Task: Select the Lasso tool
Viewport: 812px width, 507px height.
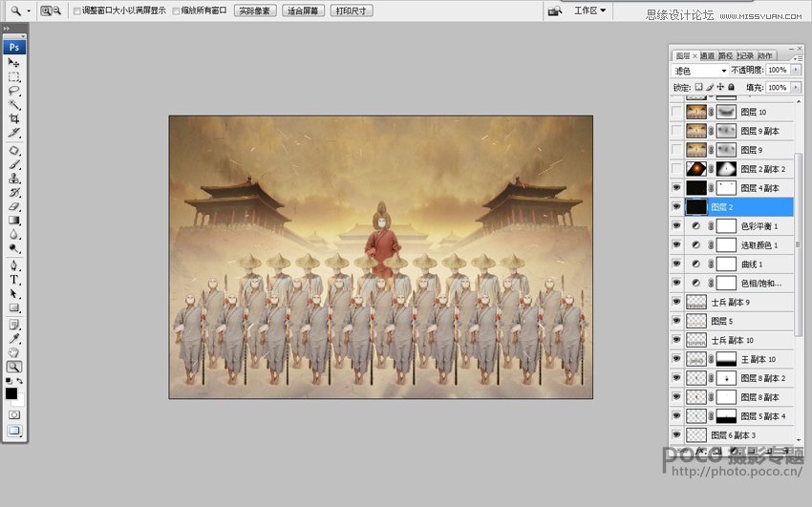Action: (14, 91)
